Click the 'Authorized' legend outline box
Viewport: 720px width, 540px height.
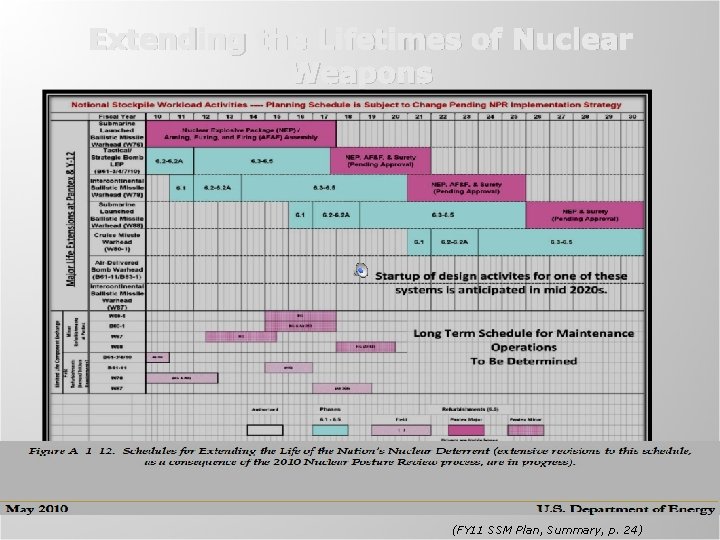pos(265,430)
